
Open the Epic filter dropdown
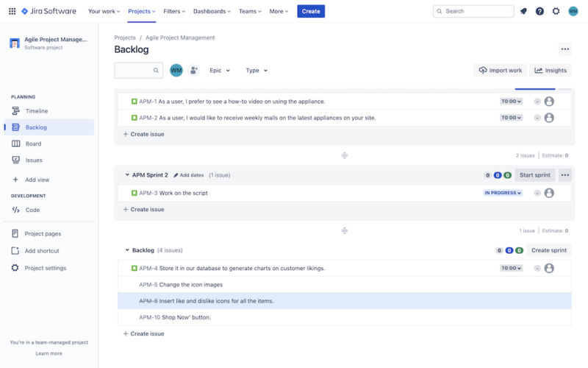tap(219, 70)
